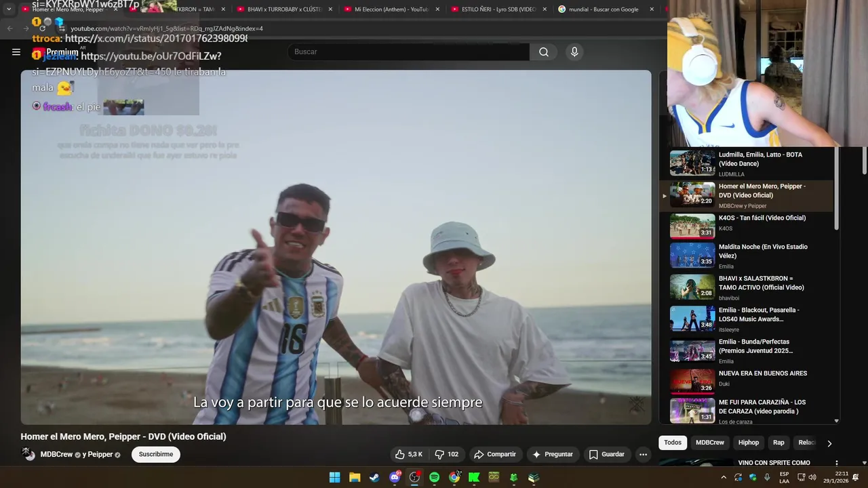Switch to ESTILO ÑERI tab
The image size is (868, 488).
click(x=498, y=9)
